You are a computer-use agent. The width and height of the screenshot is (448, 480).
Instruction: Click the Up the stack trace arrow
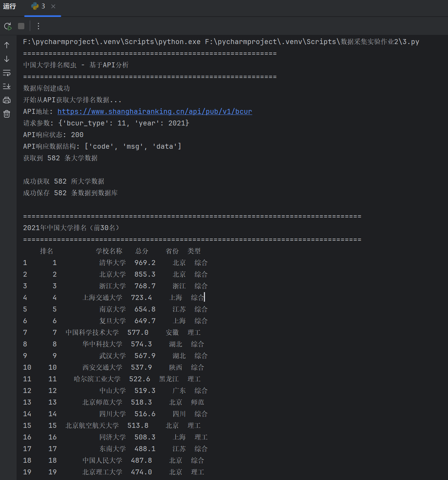coord(7,45)
